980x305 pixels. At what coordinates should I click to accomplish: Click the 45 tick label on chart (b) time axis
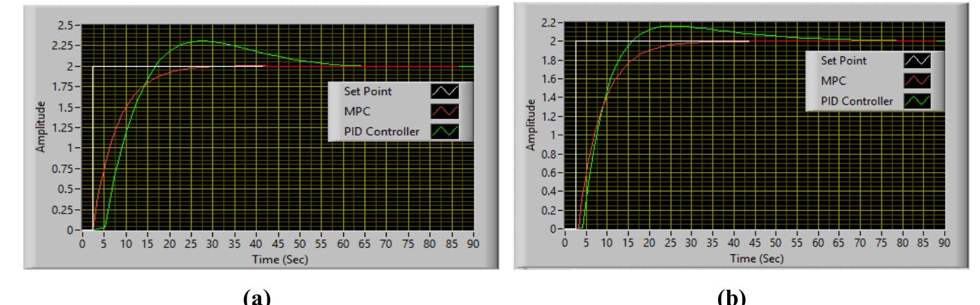(x=755, y=243)
